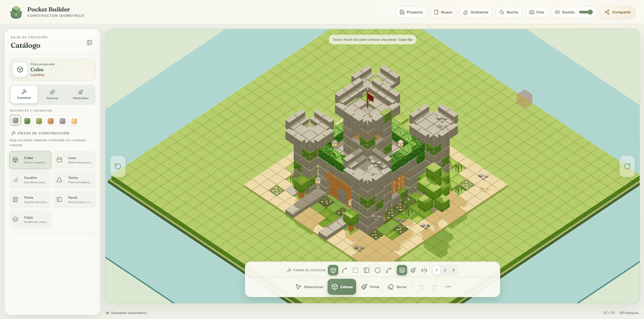Select the stone brick recent material swatch
The width and height of the screenshot is (644, 319).
pyautogui.click(x=15, y=120)
